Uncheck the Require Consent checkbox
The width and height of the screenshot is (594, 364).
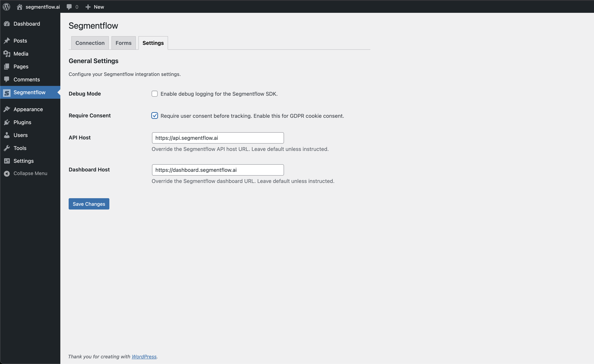tap(154, 116)
